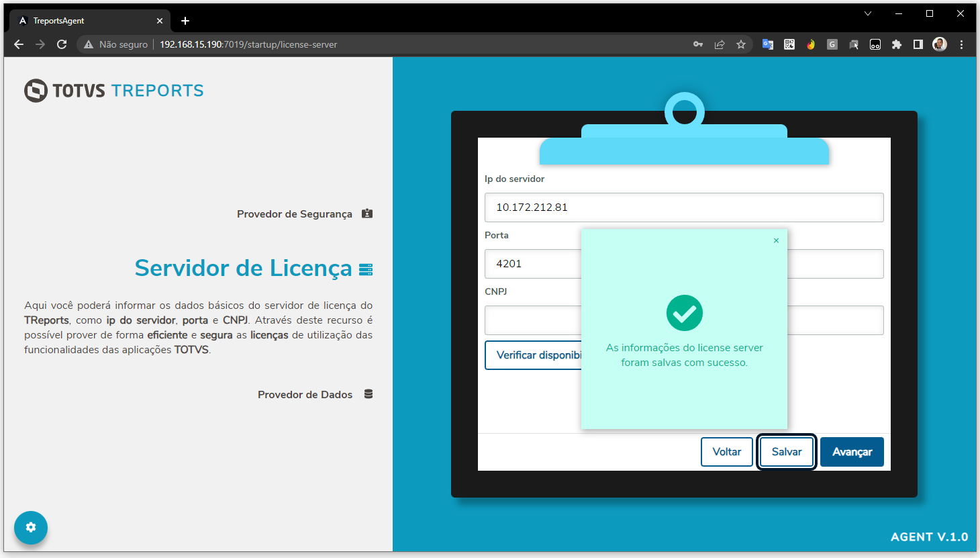Screen dimensions: 980x558
Task: Save with the Salvar button
Action: (x=787, y=452)
